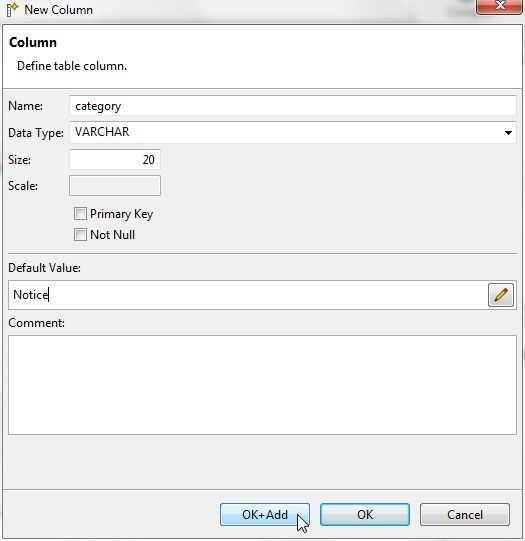Expand the Data Type dropdown arrow
The height and width of the screenshot is (541, 525).
(508, 132)
